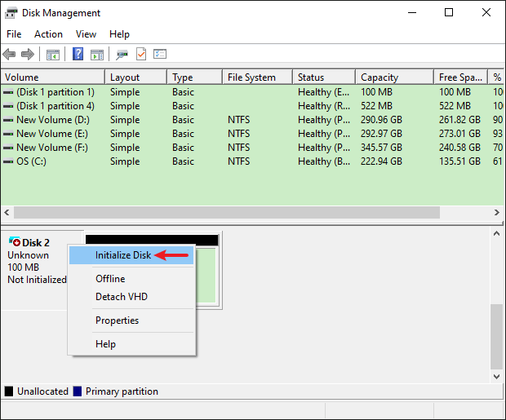This screenshot has height=420, width=506.
Task: Select drive icon of Disk 1 partition 1
Action: coord(8,92)
